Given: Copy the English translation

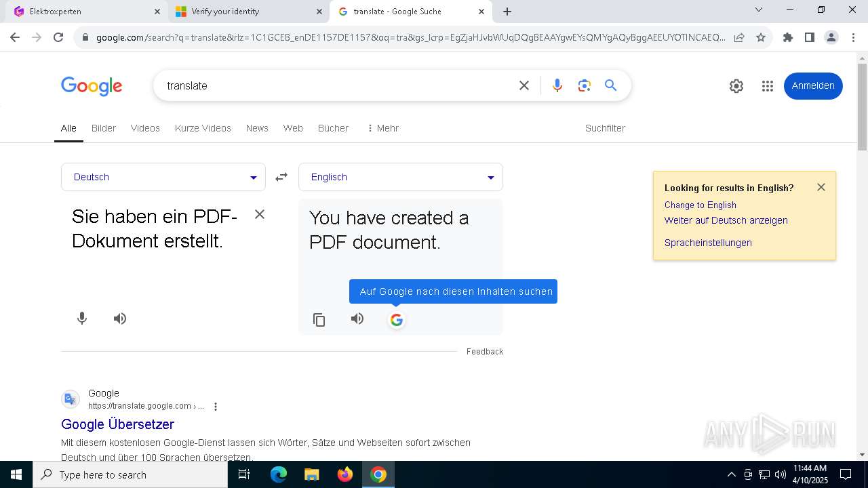Looking at the screenshot, I should click(319, 320).
